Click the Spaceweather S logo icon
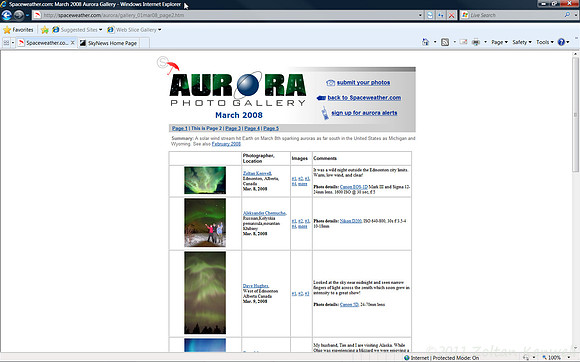 168,65
